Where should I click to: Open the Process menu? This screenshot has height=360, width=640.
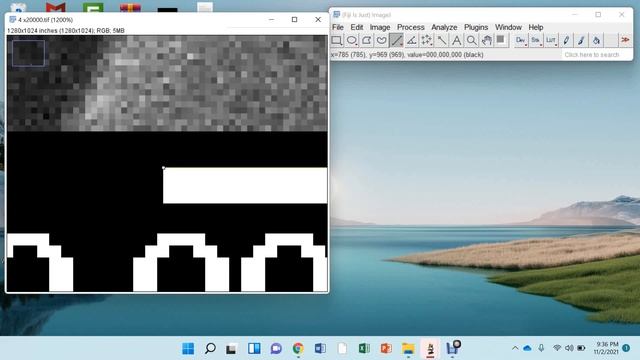point(411,27)
